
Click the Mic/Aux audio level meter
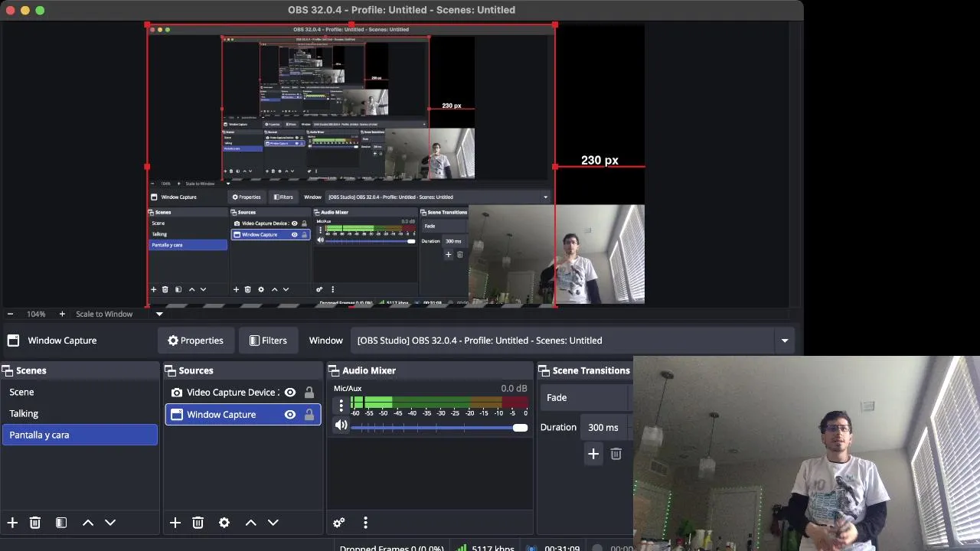coord(439,402)
